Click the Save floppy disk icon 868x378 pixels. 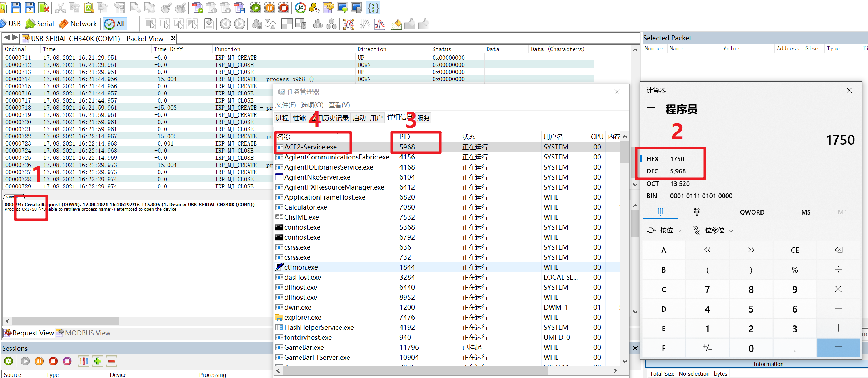[16, 7]
